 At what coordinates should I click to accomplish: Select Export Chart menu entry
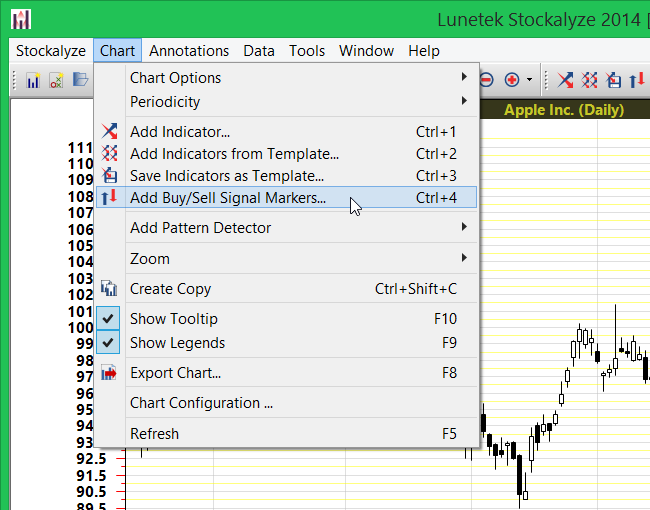pyautogui.click(x=175, y=373)
